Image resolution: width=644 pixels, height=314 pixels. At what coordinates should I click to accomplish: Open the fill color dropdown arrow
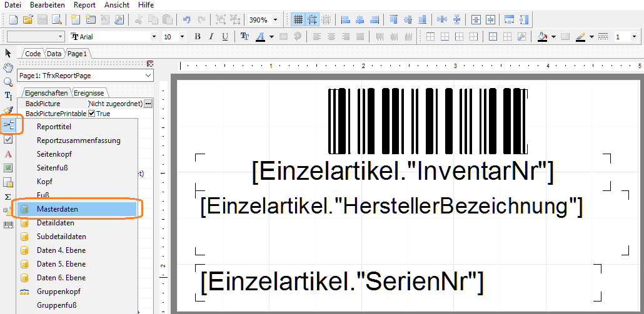(553, 36)
